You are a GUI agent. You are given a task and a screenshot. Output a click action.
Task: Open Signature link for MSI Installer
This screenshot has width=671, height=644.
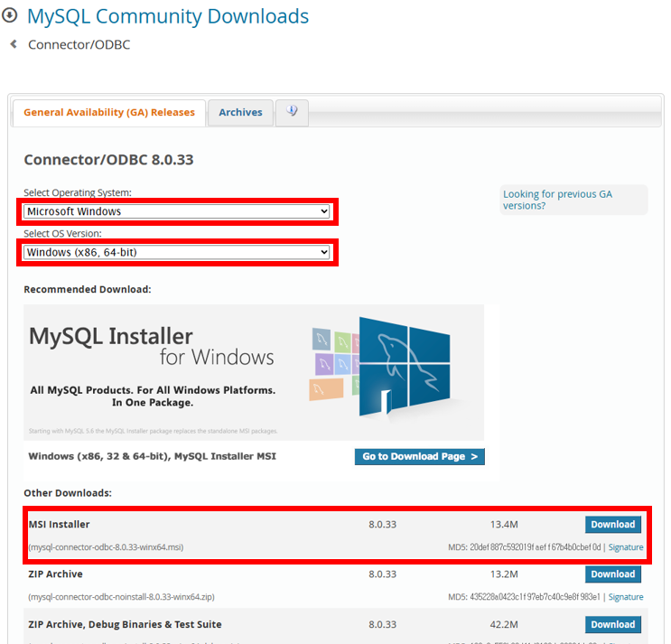pos(626,547)
